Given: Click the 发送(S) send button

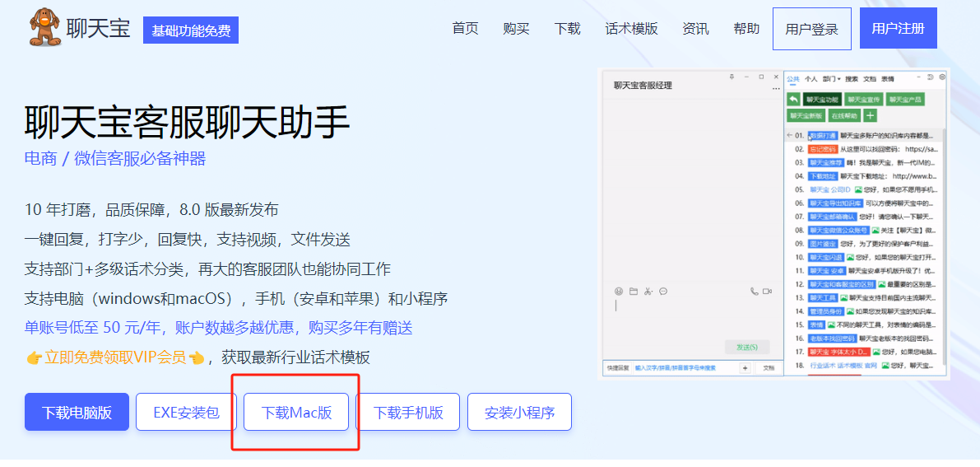Looking at the screenshot, I should click(x=747, y=347).
